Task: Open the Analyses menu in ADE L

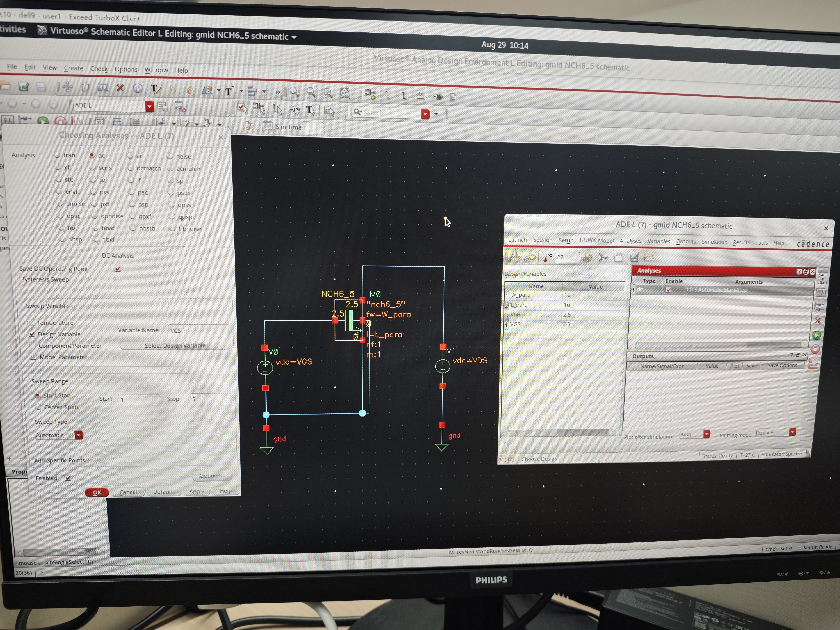Action: tap(630, 241)
